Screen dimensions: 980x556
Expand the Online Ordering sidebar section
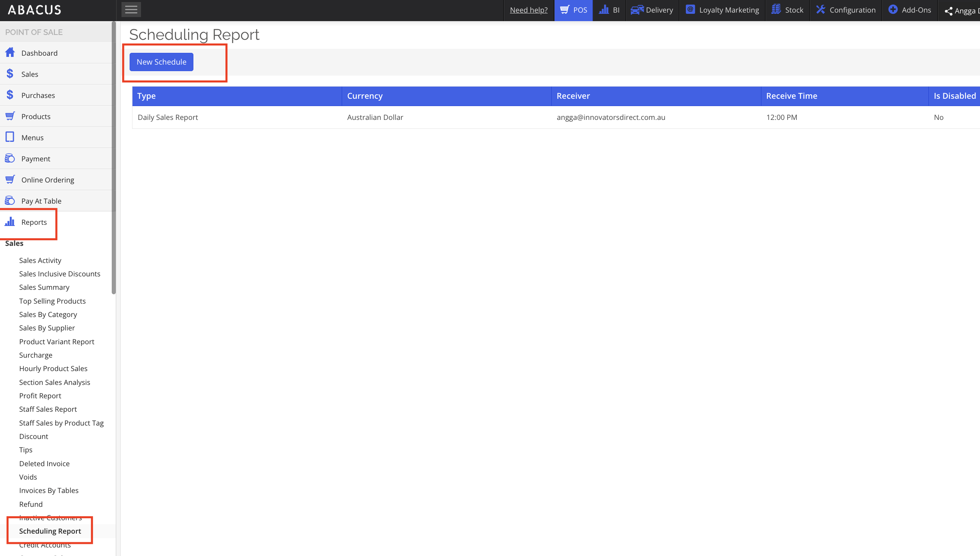point(48,180)
